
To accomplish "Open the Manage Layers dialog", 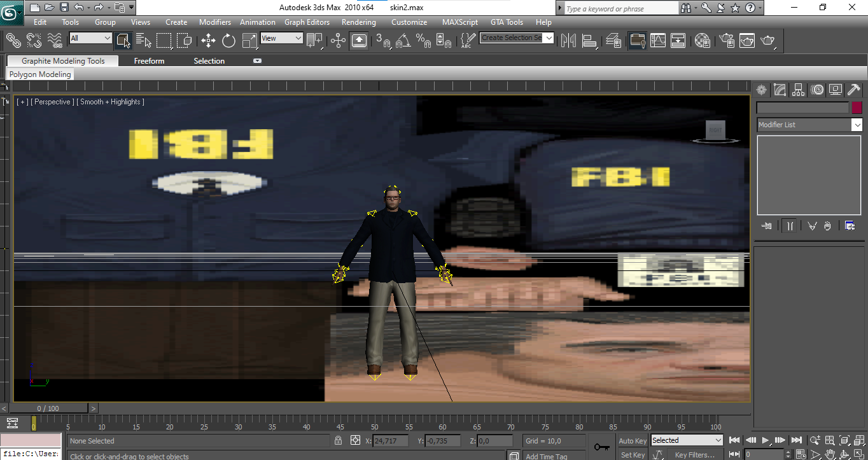I will click(614, 40).
